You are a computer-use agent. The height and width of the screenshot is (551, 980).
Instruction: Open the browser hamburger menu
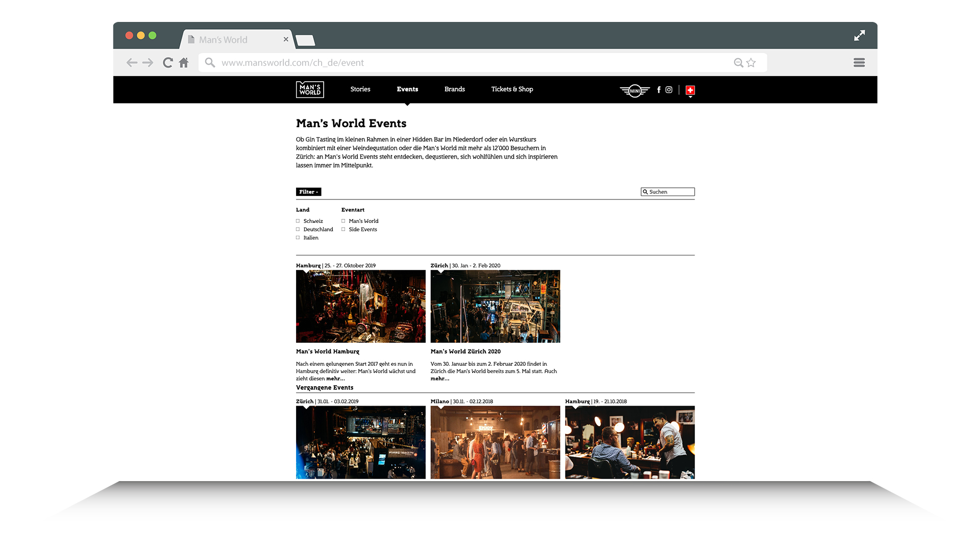pos(859,63)
